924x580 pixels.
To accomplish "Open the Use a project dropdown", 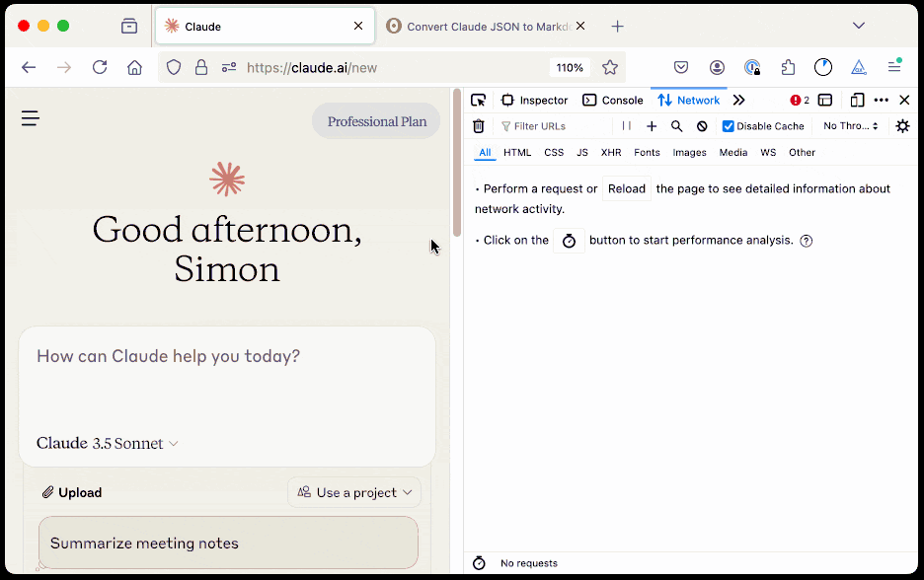I will coord(354,492).
